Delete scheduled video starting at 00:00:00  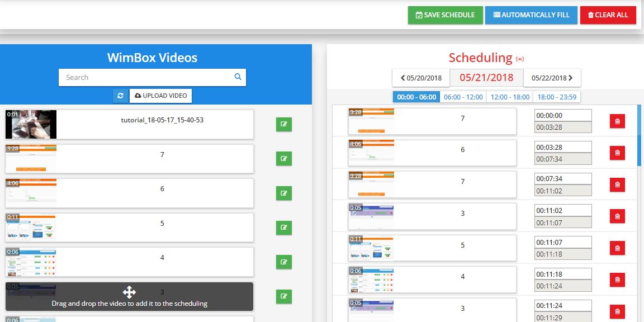pos(617,121)
